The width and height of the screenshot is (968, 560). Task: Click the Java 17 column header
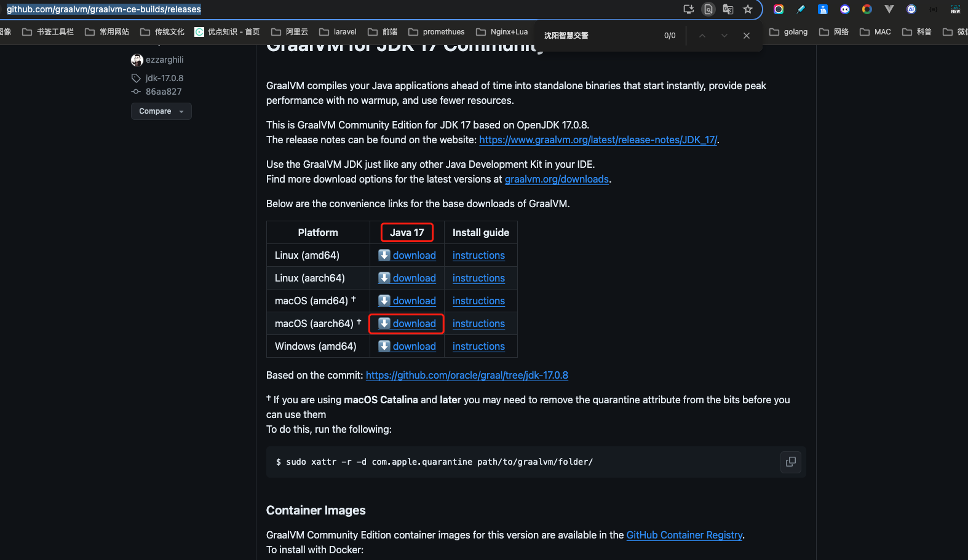(x=407, y=232)
